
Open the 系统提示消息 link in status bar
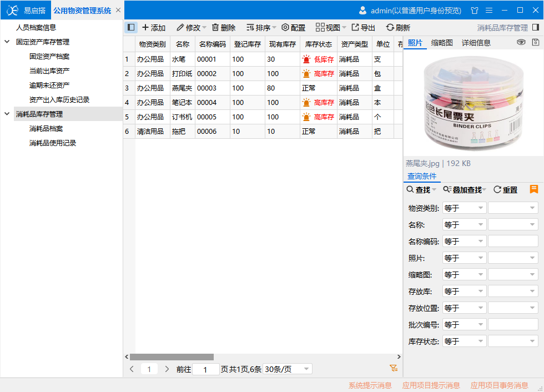(x=370, y=385)
